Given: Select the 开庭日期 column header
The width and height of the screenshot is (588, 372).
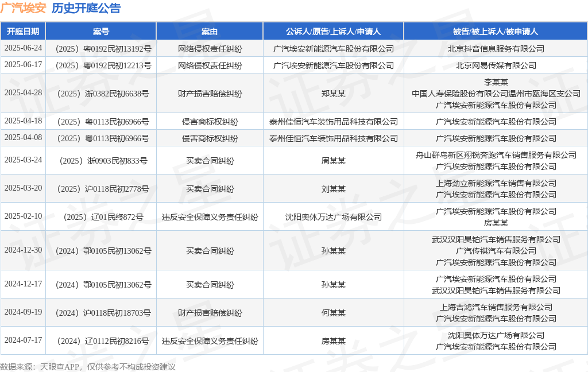Looking at the screenshot, I should pos(23,32).
